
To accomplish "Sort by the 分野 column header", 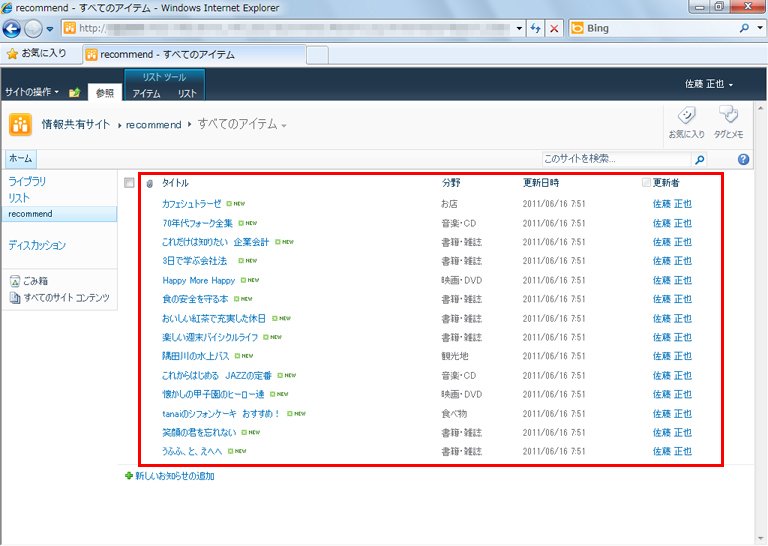I will coord(451,183).
